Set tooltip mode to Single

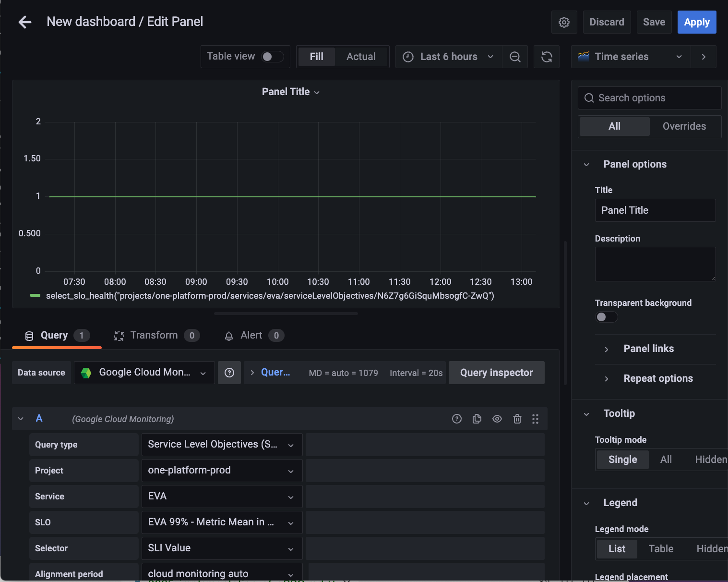(x=623, y=460)
